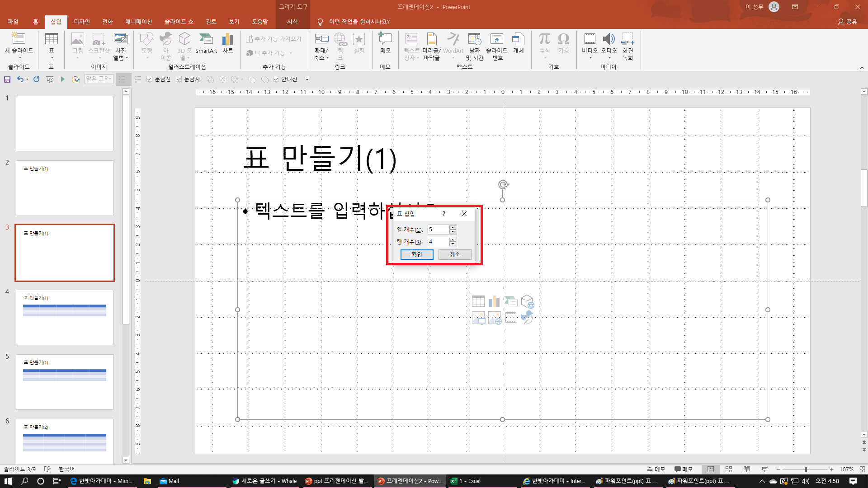The height and width of the screenshot is (488, 868).
Task: Open the 비디오 dropdown in media group
Action: 590,57
